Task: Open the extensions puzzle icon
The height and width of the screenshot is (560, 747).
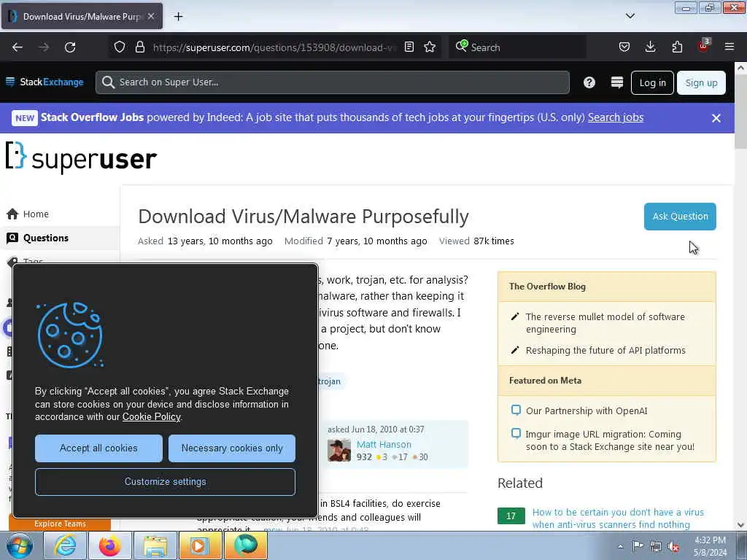Action: pyautogui.click(x=677, y=47)
